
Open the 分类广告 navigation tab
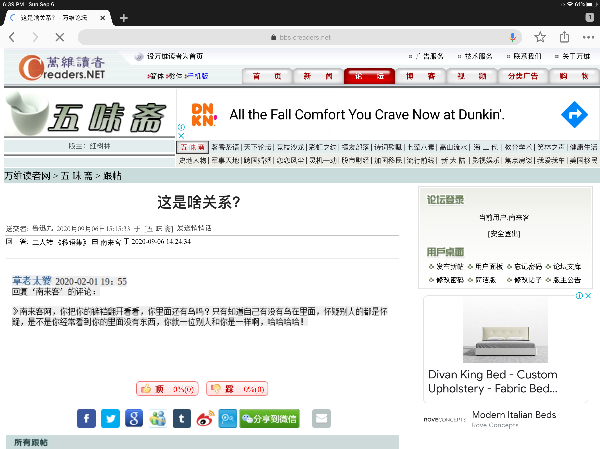tap(523, 76)
